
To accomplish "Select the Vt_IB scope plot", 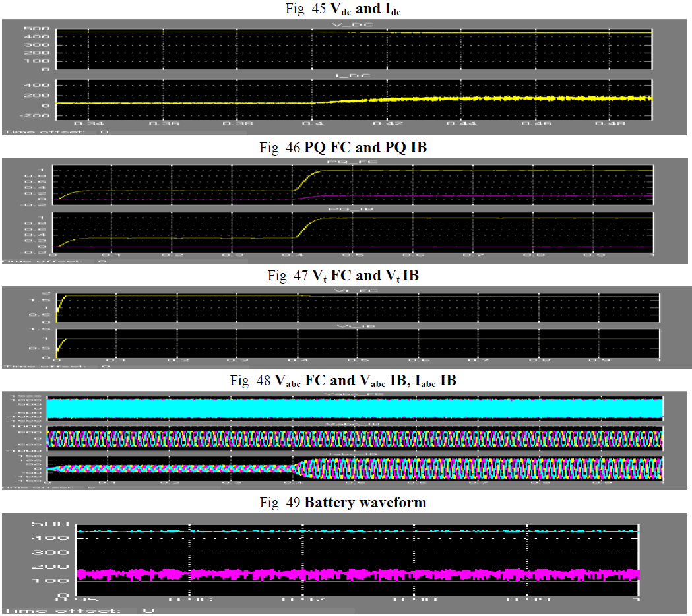I will [356, 344].
